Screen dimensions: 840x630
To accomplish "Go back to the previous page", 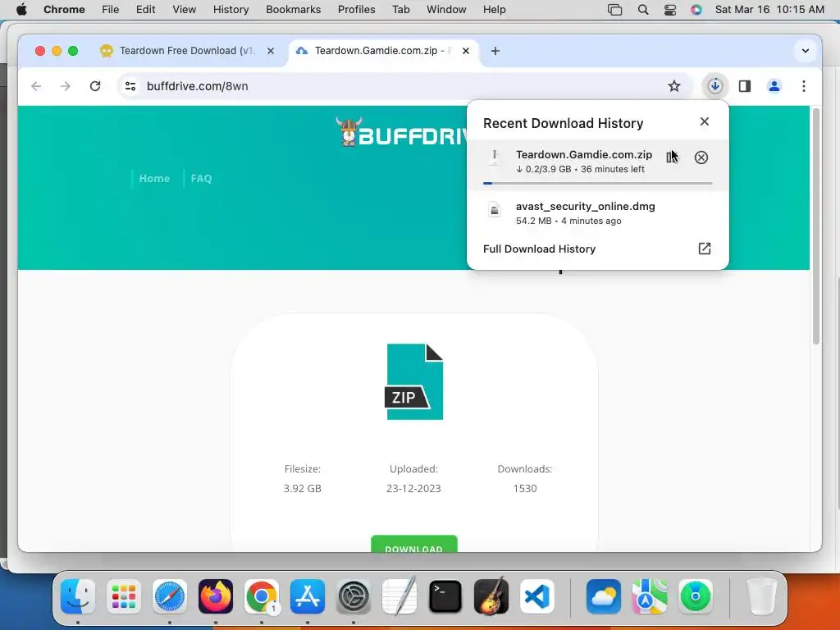I will (36, 86).
